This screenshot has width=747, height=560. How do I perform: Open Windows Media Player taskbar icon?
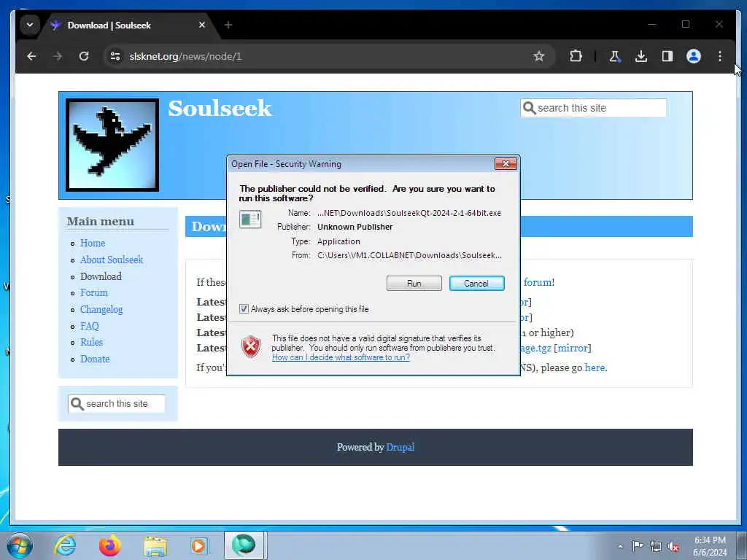199,545
